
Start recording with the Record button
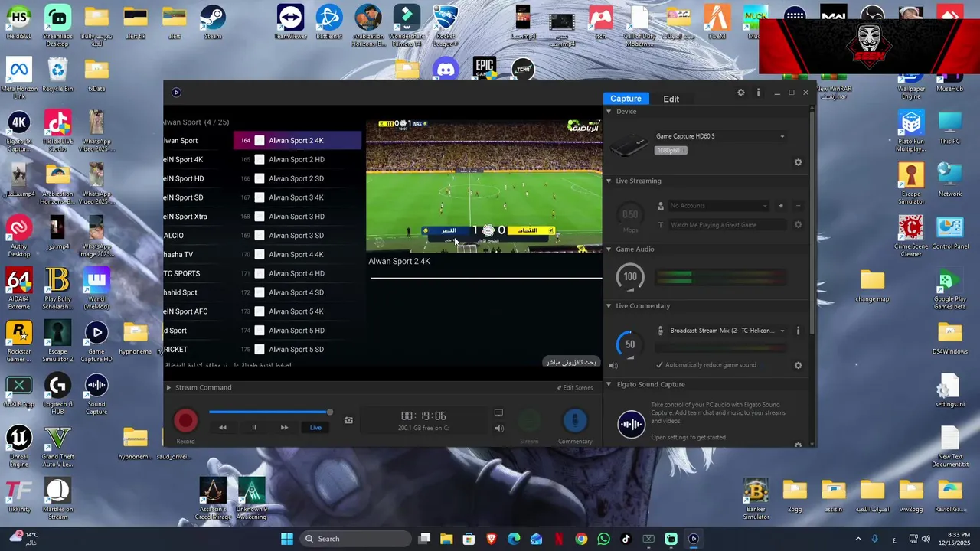coord(185,420)
